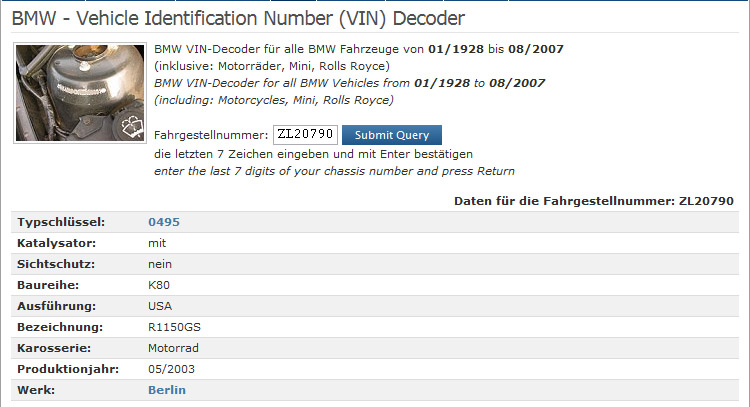Click the Fahrgestellnummer field label
The width and height of the screenshot is (750, 407).
pyautogui.click(x=211, y=135)
